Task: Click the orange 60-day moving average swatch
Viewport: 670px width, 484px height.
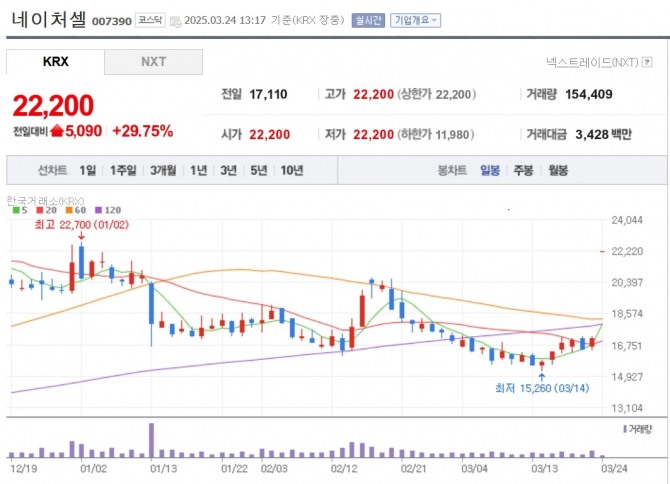Action: click(69, 210)
